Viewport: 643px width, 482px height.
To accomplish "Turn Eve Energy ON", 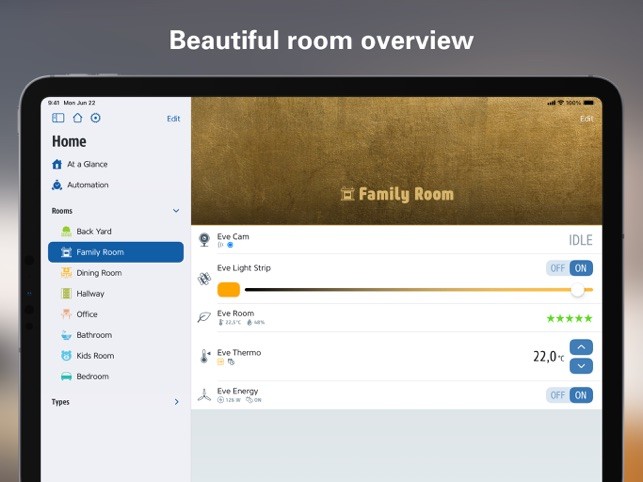I will [581, 395].
